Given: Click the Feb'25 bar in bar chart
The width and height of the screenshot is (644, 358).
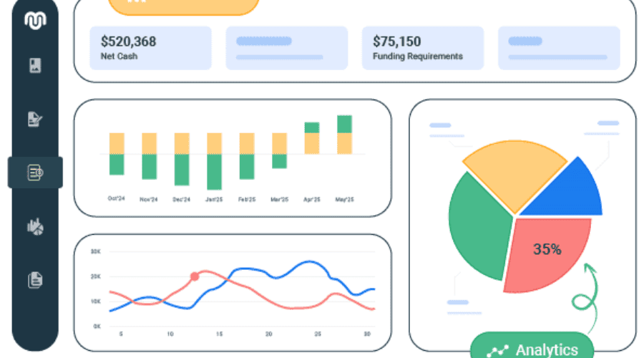Looking at the screenshot, I should [x=247, y=156].
